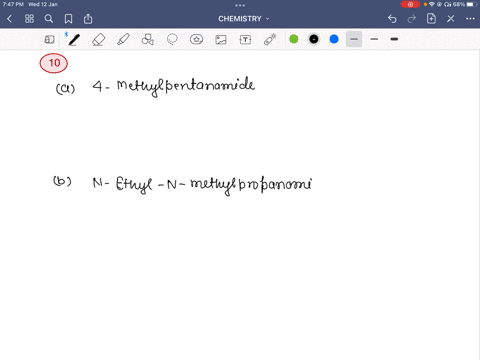
Task: Select the Highlighter tool
Action: [x=123, y=39]
